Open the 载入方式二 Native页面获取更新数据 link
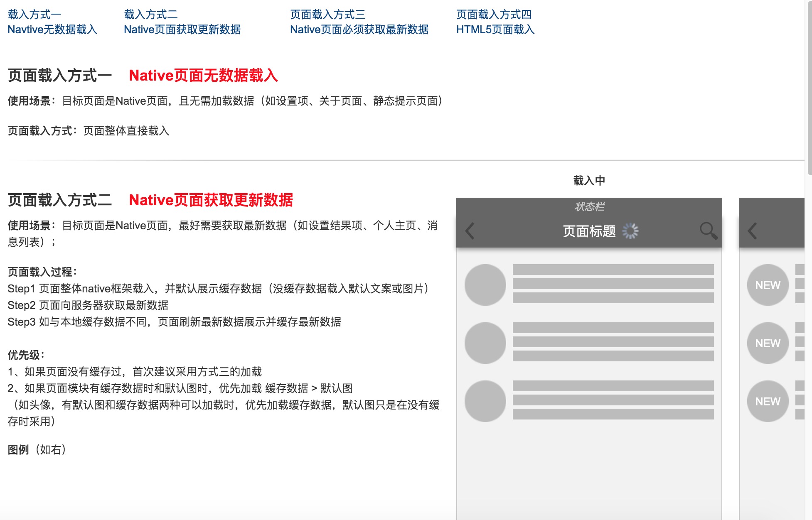The image size is (812, 520). (182, 22)
